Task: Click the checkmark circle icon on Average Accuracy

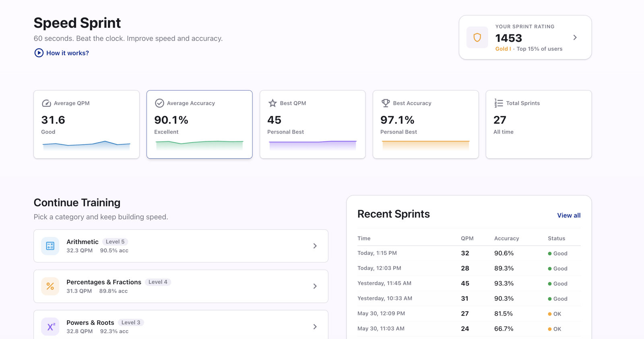Action: click(159, 103)
